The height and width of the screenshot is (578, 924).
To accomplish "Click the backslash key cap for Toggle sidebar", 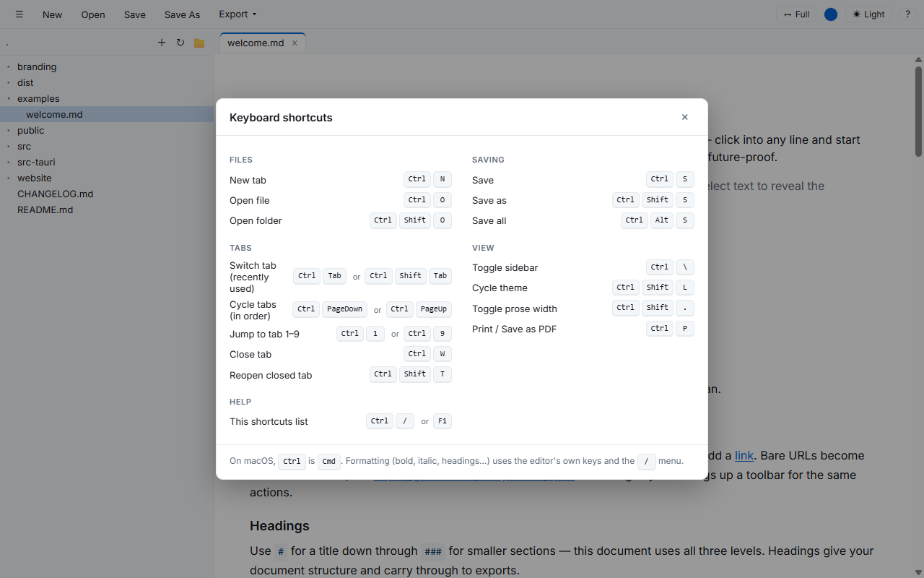I will tap(685, 267).
